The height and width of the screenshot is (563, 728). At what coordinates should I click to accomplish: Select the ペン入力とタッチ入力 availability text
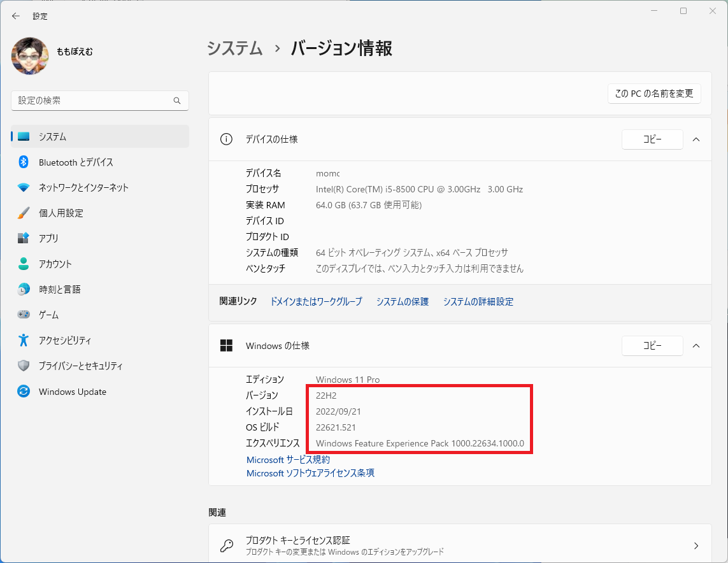[x=420, y=269]
